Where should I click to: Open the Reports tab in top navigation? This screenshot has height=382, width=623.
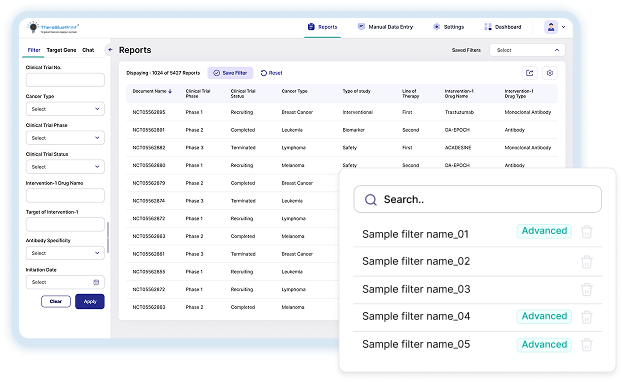323,27
